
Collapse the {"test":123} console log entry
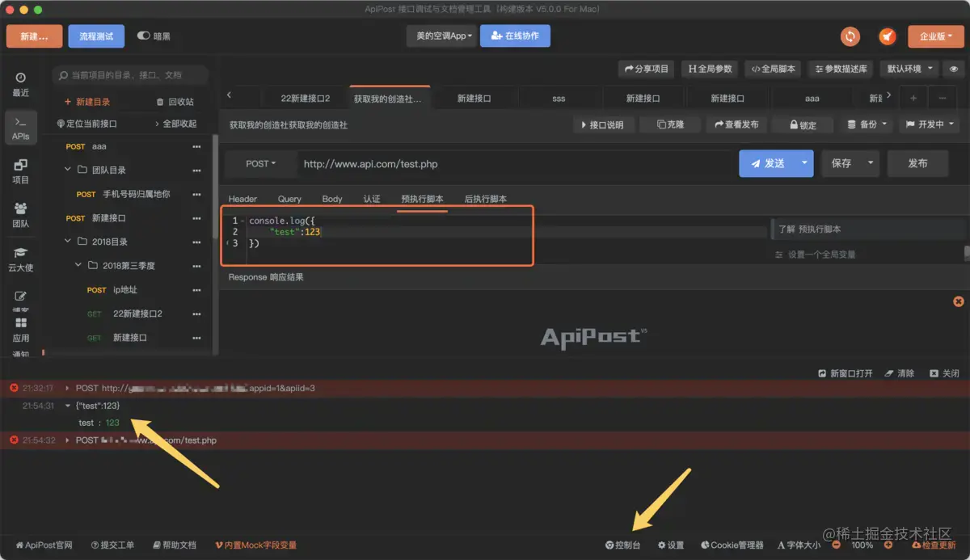[x=68, y=406]
